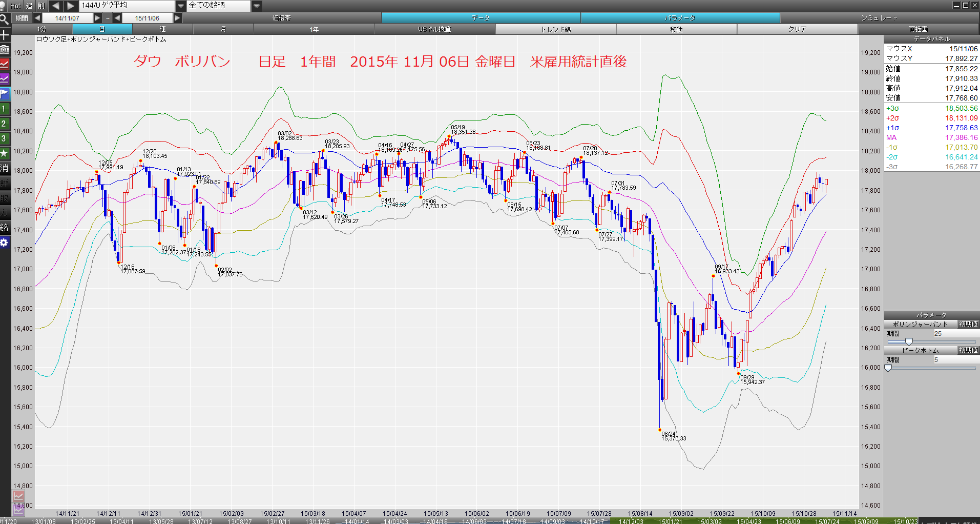Click the Hot button
980x524 pixels.
point(15,6)
